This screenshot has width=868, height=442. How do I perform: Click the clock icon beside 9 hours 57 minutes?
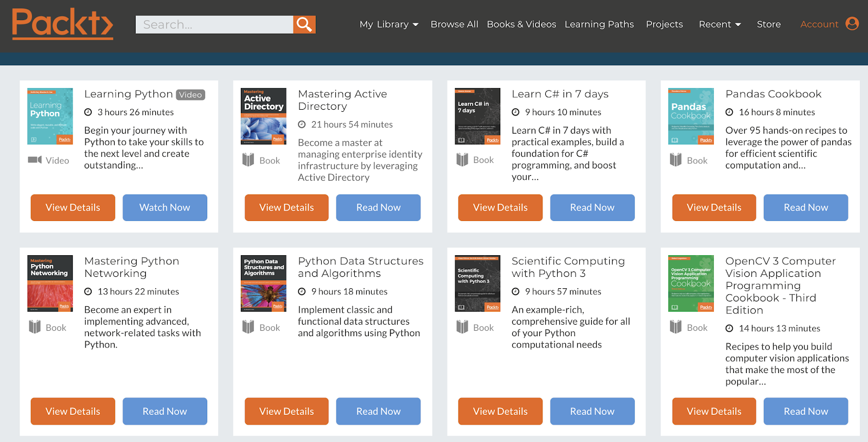pos(515,292)
